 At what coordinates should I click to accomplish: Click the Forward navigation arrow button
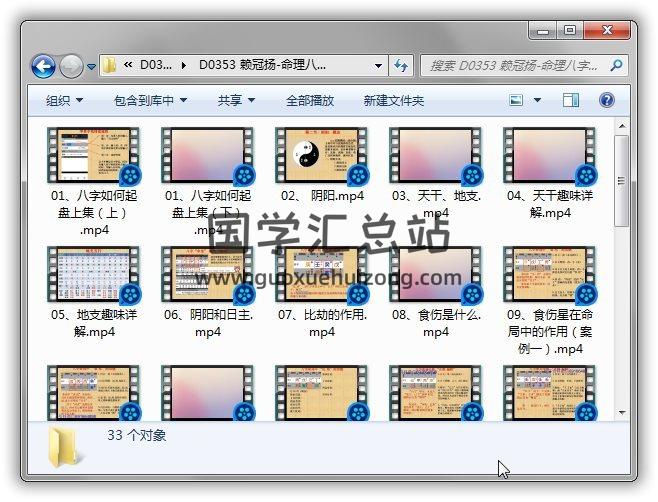click(x=71, y=66)
